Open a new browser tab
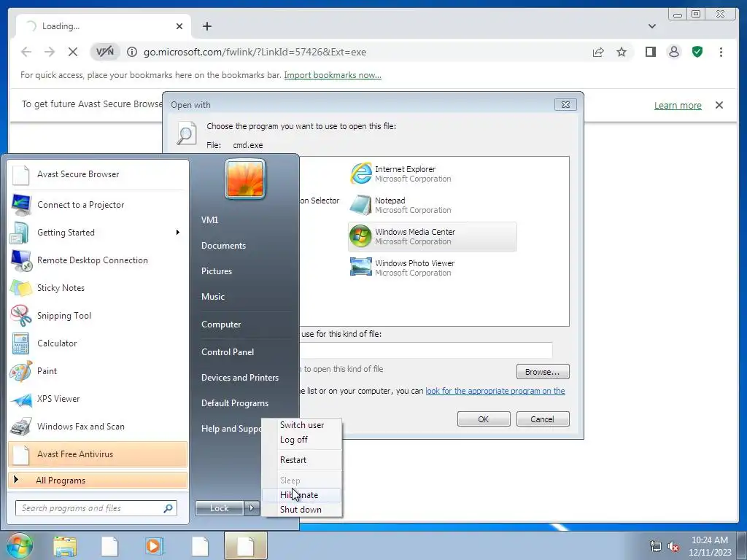 tap(206, 26)
